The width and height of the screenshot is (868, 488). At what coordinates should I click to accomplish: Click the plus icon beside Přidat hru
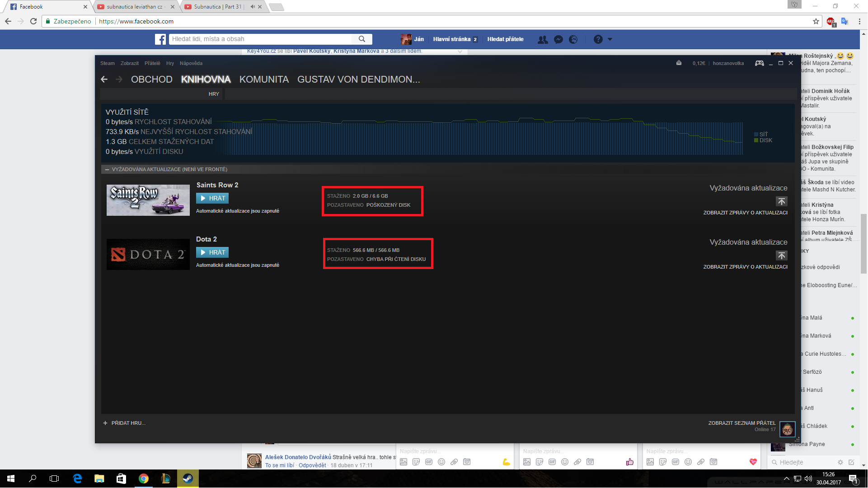click(105, 423)
